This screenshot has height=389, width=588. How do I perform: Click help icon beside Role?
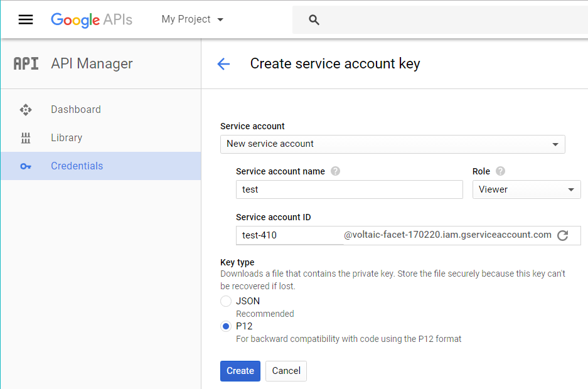[x=500, y=171]
